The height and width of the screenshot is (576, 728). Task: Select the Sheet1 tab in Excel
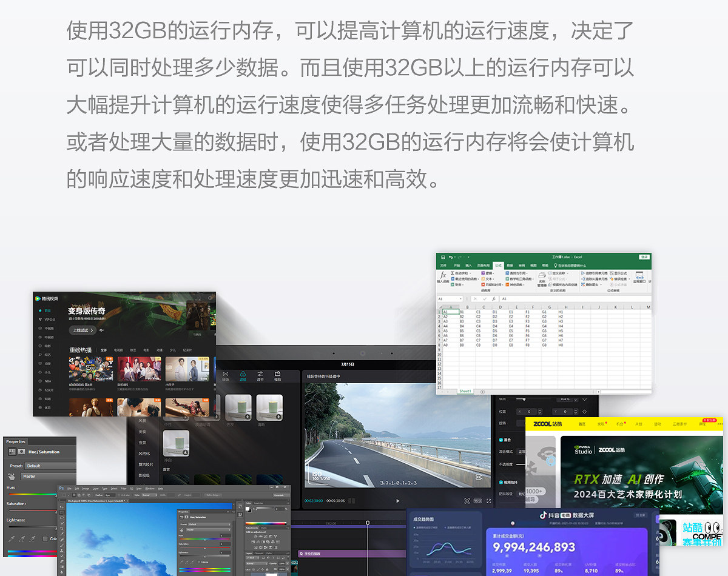pos(465,391)
